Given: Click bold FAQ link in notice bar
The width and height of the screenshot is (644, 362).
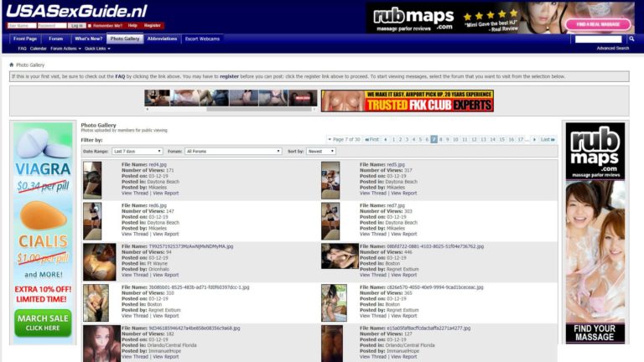Looking at the screenshot, I should 120,76.
